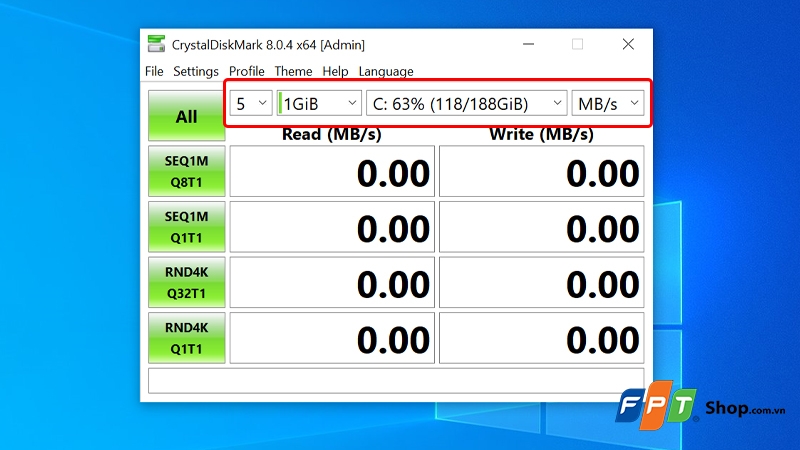Open the Profile menu
Image resolution: width=800 pixels, height=450 pixels.
pyautogui.click(x=246, y=71)
